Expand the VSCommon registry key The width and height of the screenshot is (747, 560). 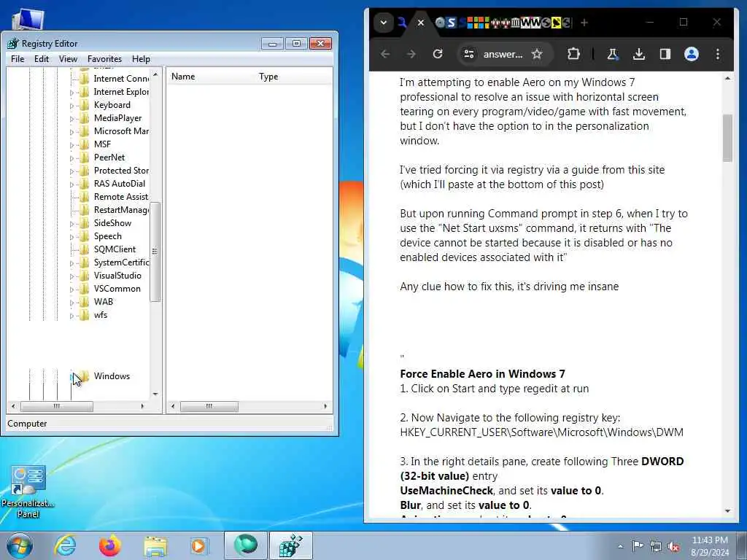(72, 289)
